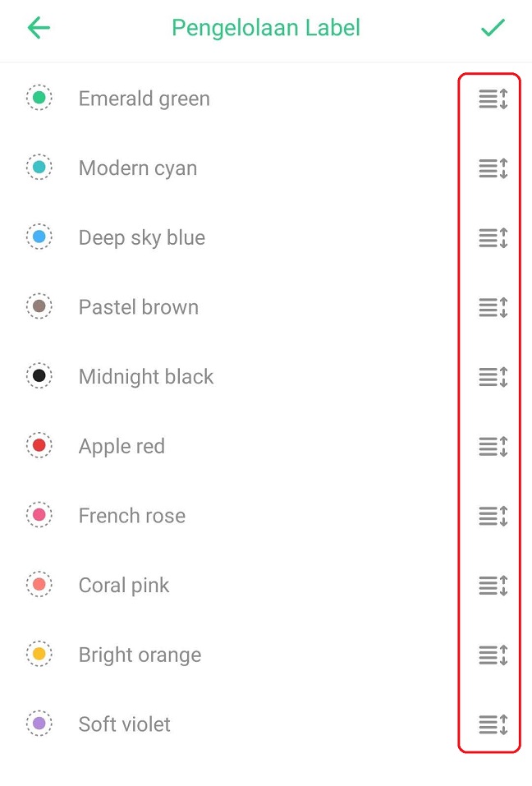Confirm changes with the green checkmark
532x786 pixels.
pyautogui.click(x=493, y=28)
